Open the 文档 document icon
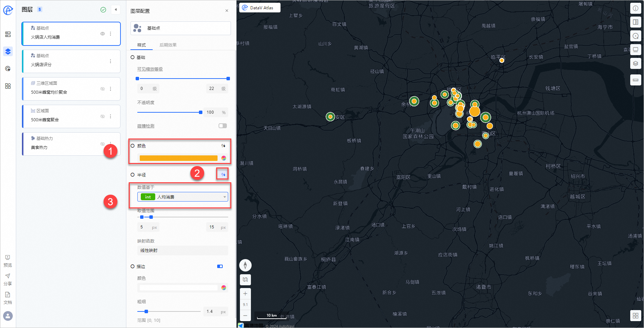 8,295
